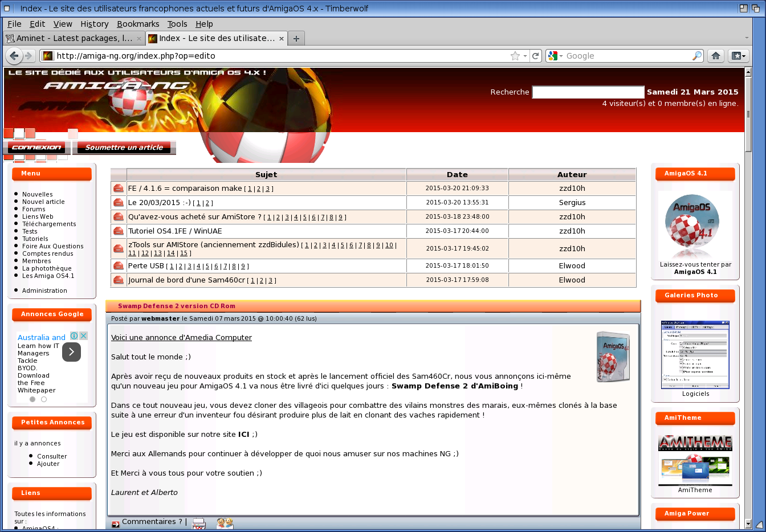The height and width of the screenshot is (532, 766).
Task: Open the list-all-tabs dropdown
Action: pos(747,39)
